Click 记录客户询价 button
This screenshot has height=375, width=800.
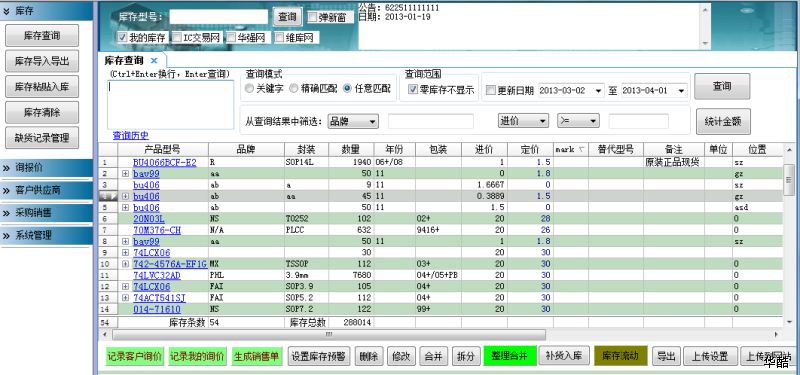click(x=135, y=356)
